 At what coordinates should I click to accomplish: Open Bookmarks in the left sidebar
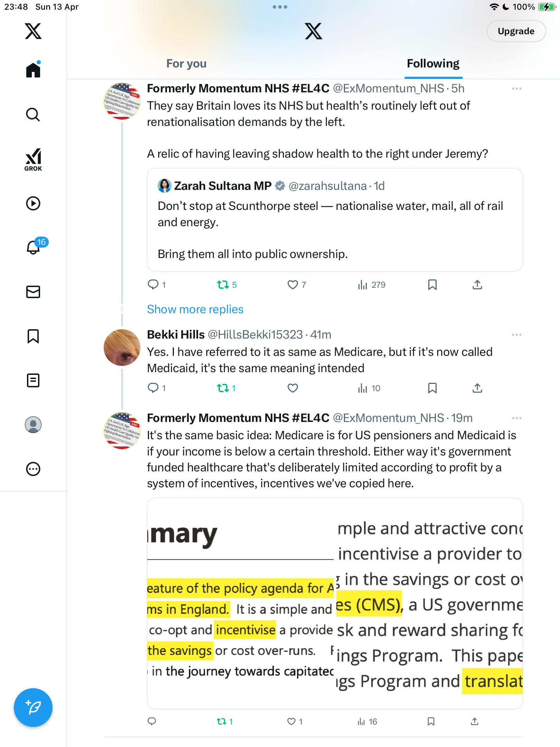tap(33, 336)
